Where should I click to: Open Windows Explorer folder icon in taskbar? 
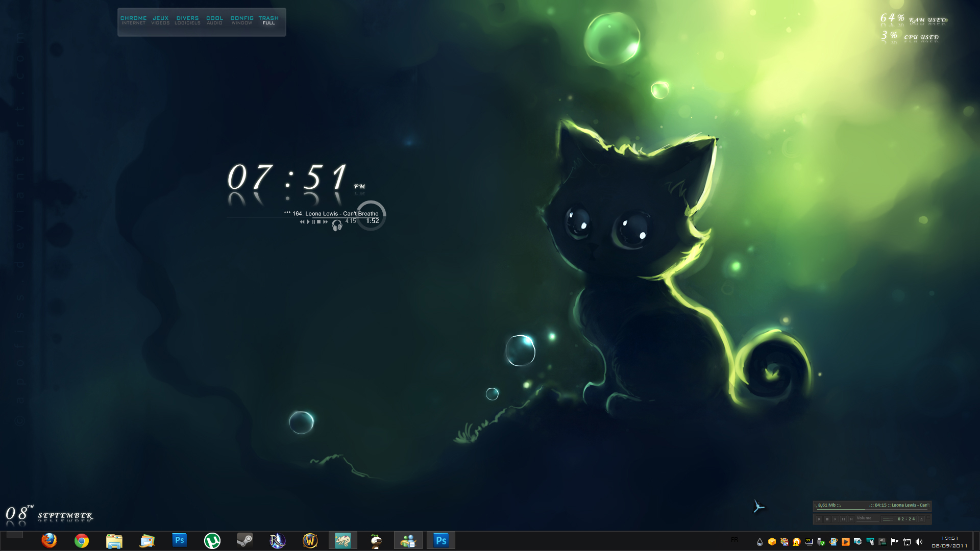tap(114, 540)
